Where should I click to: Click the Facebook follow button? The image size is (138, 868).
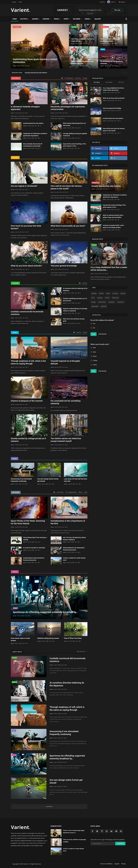99,148
